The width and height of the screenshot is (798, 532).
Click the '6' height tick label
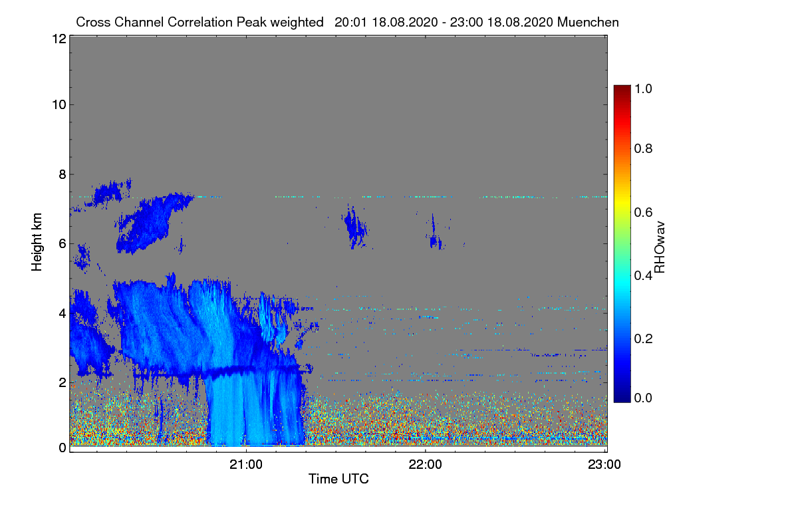(x=62, y=243)
